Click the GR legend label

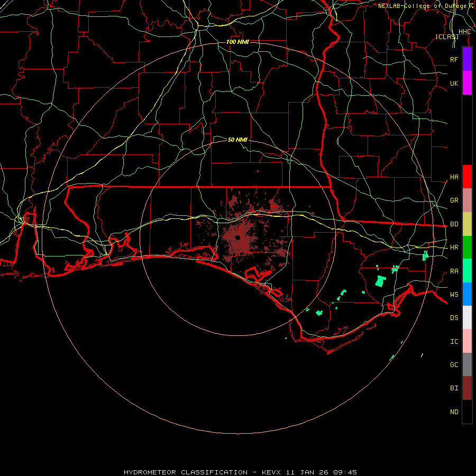point(454,200)
